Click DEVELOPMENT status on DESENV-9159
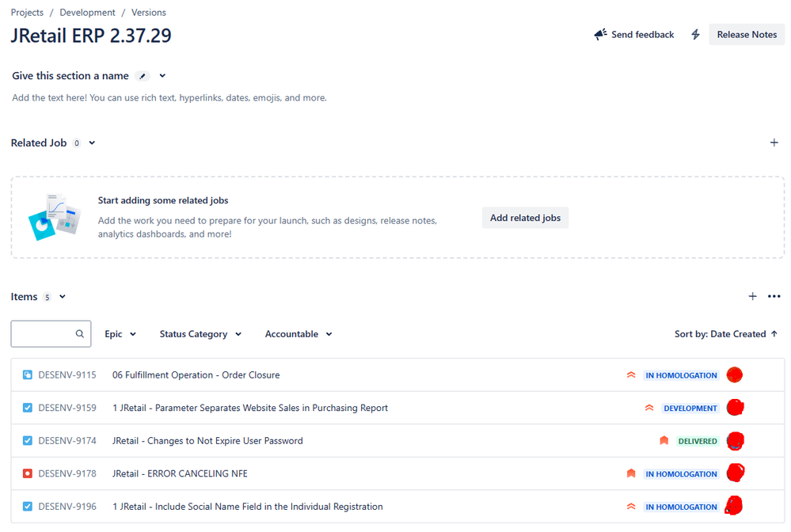Image resolution: width=791 pixels, height=532 pixels. 690,408
